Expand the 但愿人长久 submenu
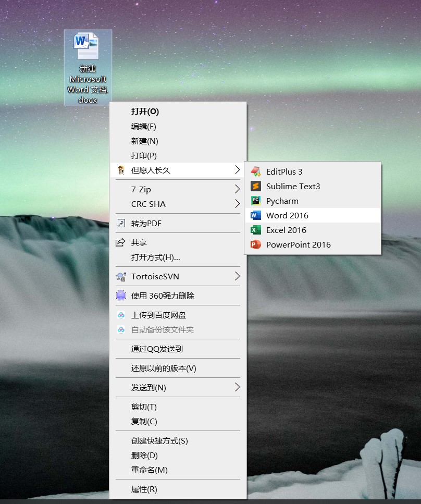 (177, 170)
